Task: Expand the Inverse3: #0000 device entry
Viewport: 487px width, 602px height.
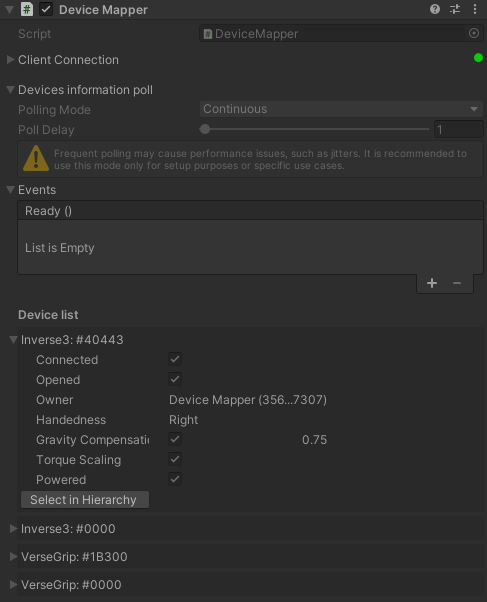Action: pyautogui.click(x=13, y=528)
